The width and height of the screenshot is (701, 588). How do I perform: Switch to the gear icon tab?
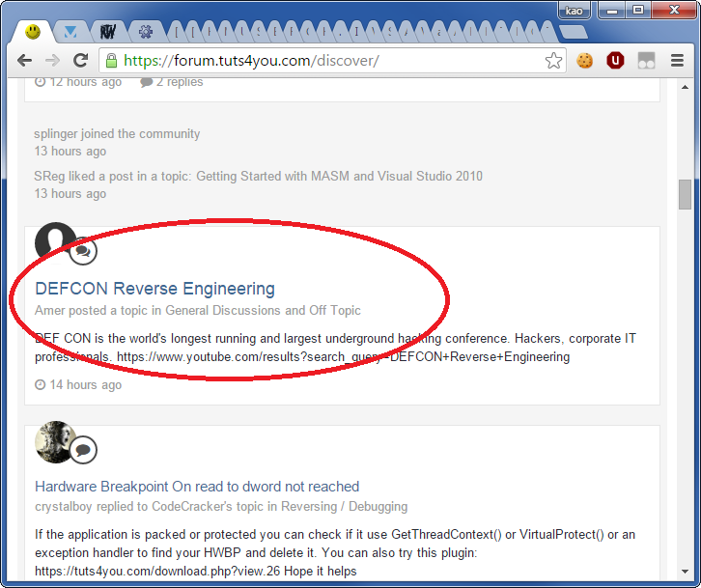(145, 32)
